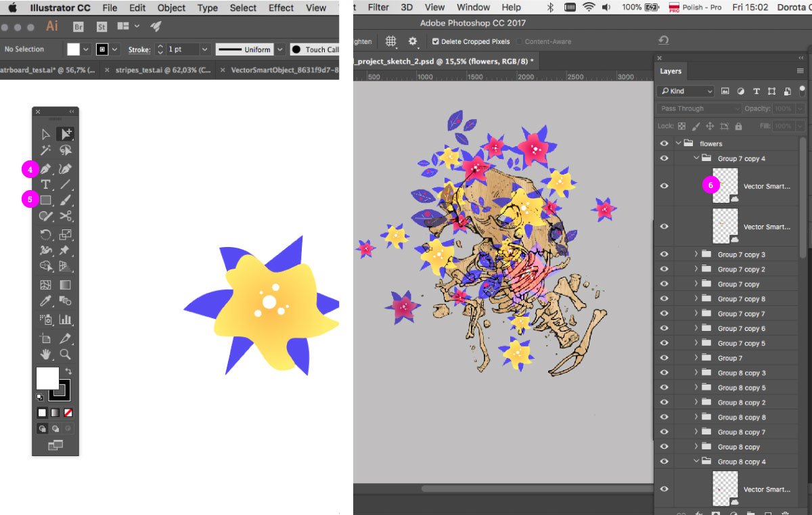
Task: Click the Vector Smart Object layer thumbnail
Action: [x=725, y=185]
